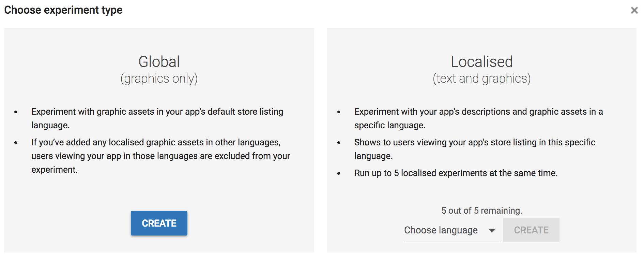Click the greyed-out CREATE button in Localised
This screenshot has width=644, height=258.
tap(531, 230)
